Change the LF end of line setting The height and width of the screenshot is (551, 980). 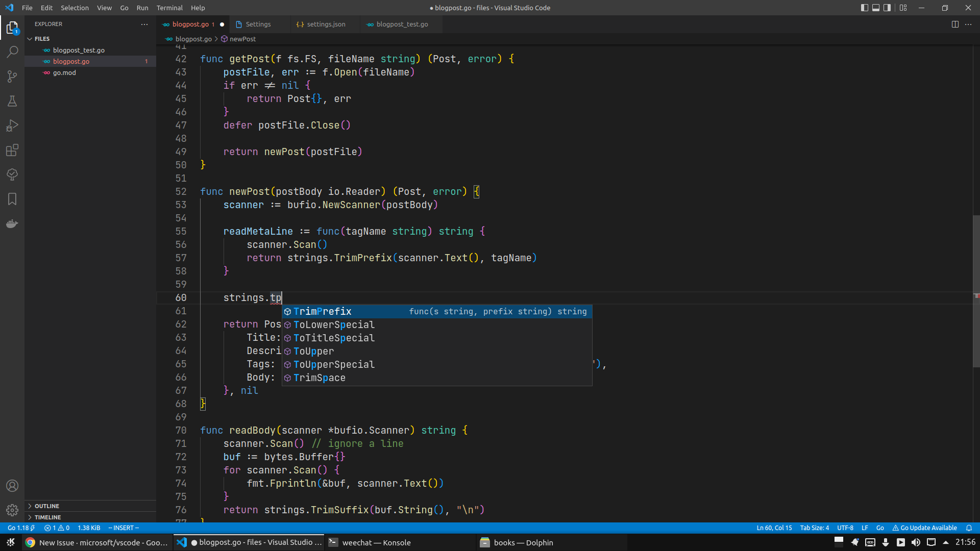865,528
